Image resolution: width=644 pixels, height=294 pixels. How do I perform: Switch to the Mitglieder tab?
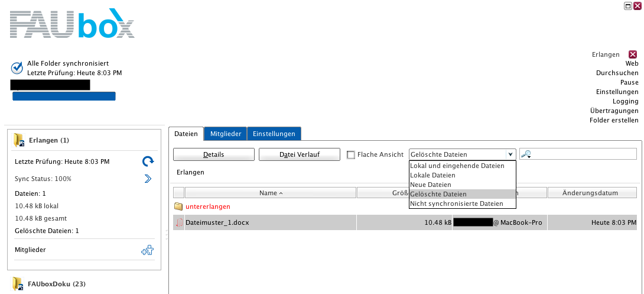[226, 134]
